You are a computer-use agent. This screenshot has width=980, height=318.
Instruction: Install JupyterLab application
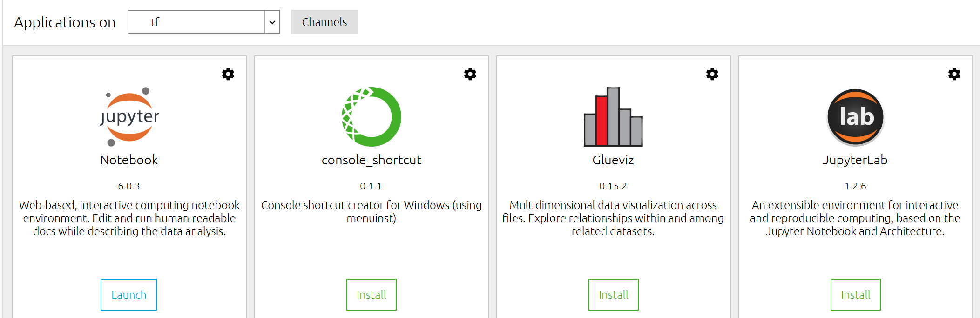point(855,295)
